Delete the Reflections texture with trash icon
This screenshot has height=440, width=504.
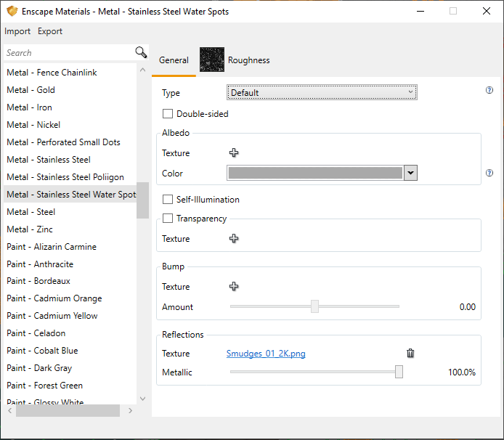(410, 353)
